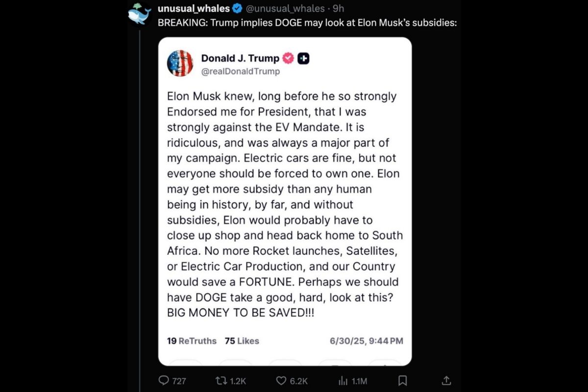Click the plus icon beside Trump's name
The height and width of the screenshot is (392, 588).
pos(304,58)
